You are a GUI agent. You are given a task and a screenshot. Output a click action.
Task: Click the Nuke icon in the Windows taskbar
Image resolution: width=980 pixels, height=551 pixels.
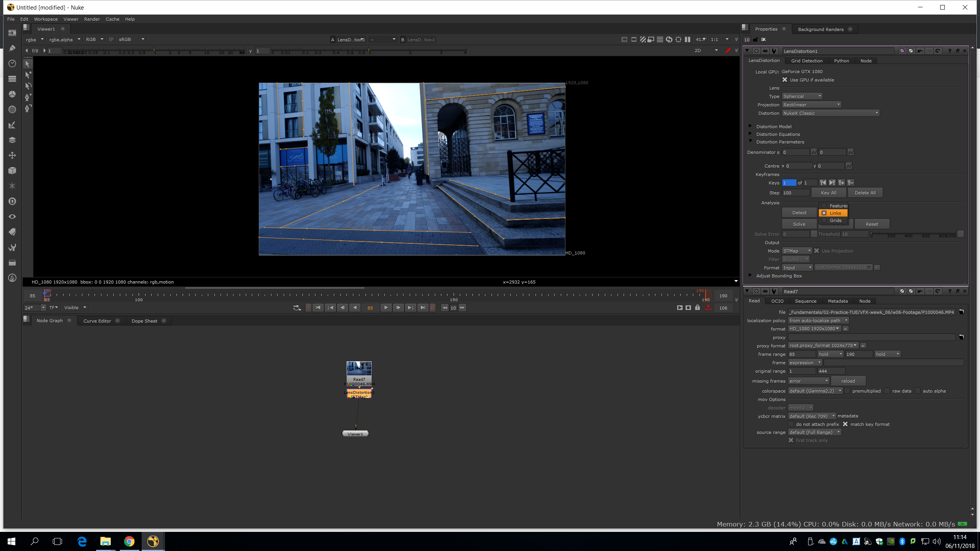pyautogui.click(x=153, y=541)
